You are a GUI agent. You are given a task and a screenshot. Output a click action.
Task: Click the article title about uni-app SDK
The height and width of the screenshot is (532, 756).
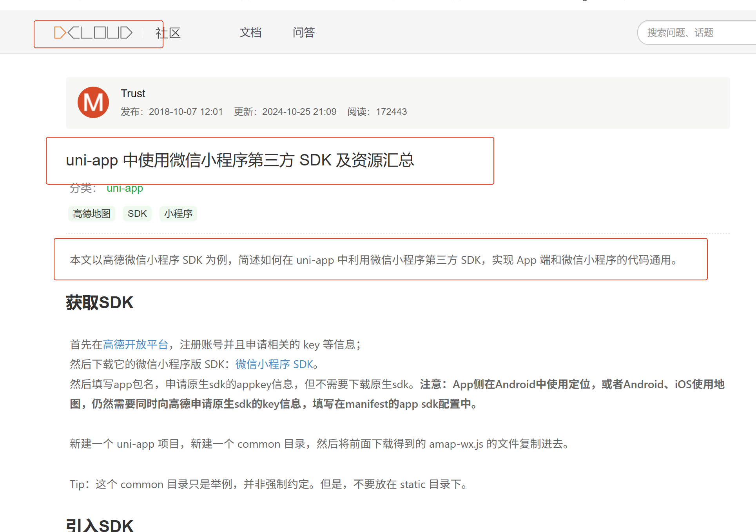[x=240, y=160]
